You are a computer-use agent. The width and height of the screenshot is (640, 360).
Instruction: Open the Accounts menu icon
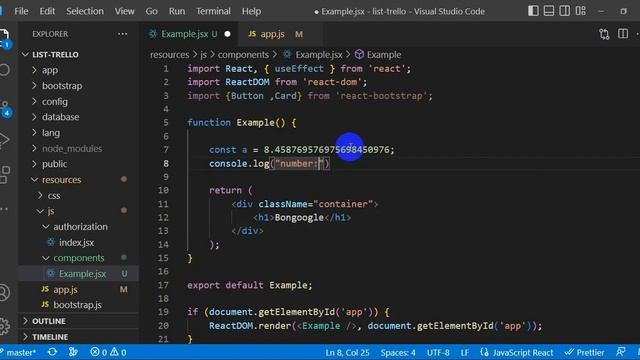4,293
